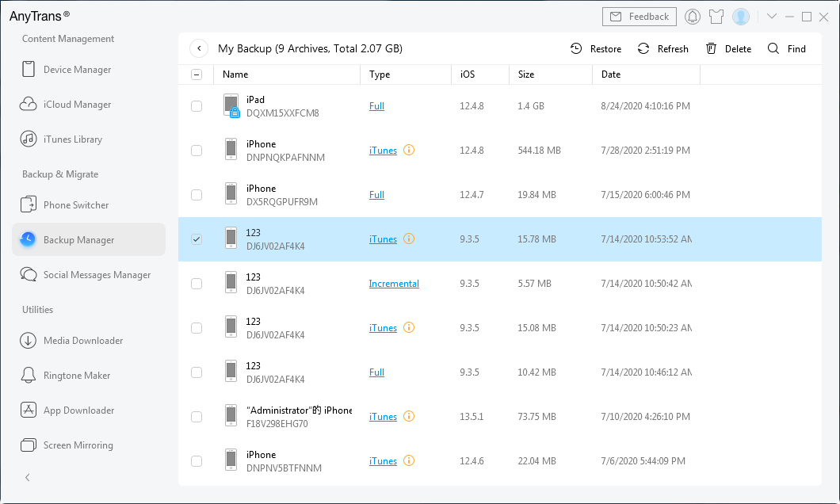Open App Downloader utility
The width and height of the screenshot is (840, 504).
coord(89,410)
